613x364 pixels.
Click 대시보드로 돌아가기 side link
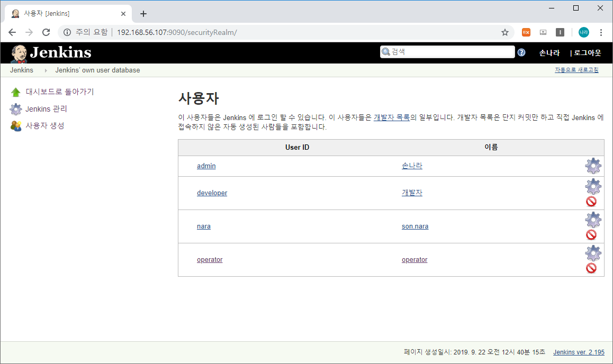point(60,92)
